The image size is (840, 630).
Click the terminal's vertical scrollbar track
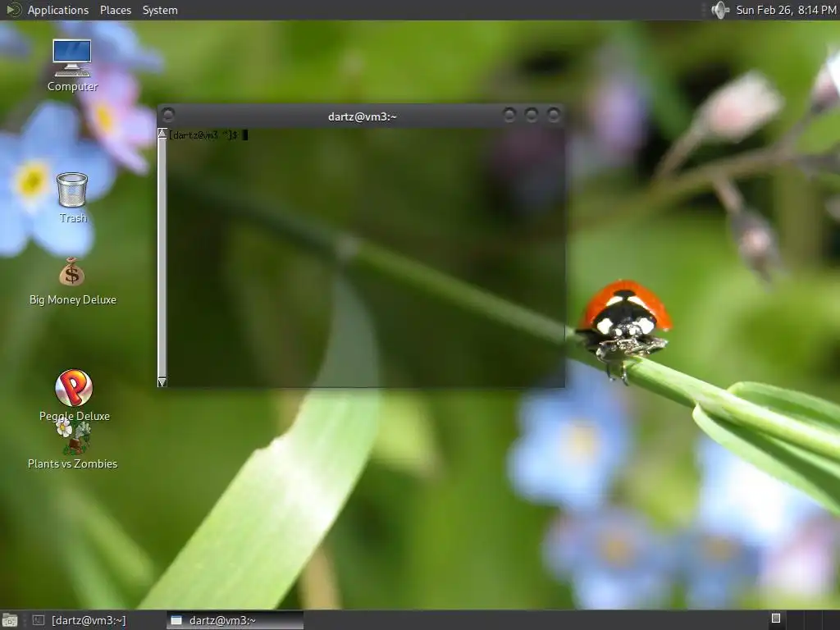pos(162,258)
